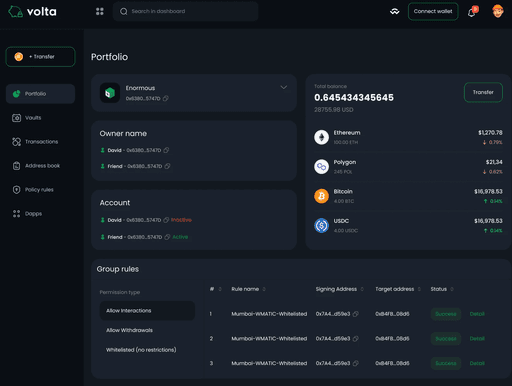Open Policy rules in the sidebar
Screen dimensions: 512x386
click(39, 190)
